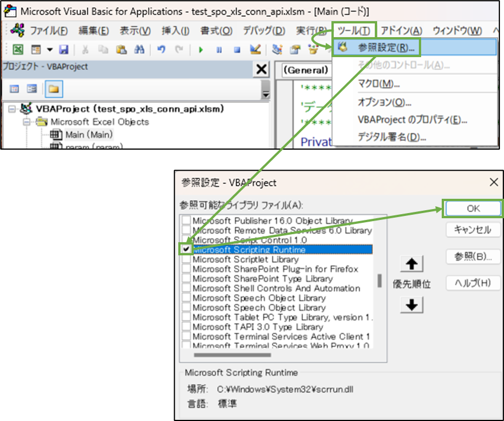Check Microsoft SharePoint Type Library
The height and width of the screenshot is (421, 504).
pos(186,278)
